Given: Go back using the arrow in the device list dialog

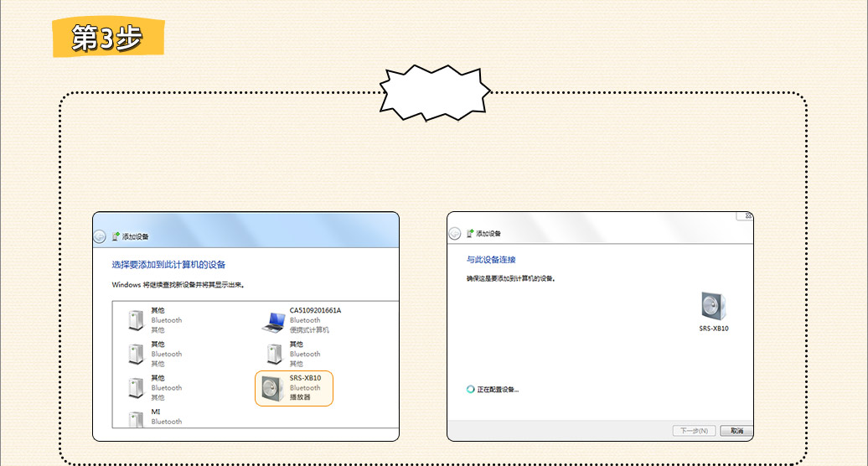Looking at the screenshot, I should (x=100, y=237).
